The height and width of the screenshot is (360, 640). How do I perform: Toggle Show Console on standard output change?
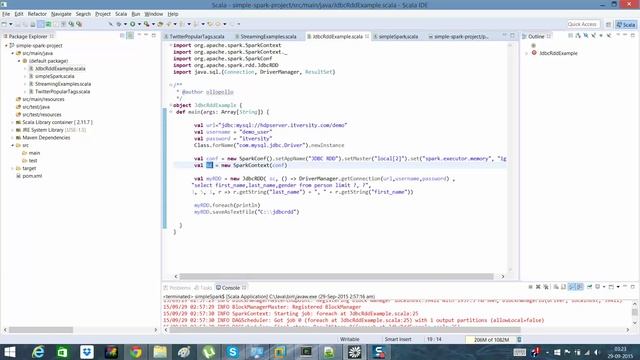click(x=572, y=287)
